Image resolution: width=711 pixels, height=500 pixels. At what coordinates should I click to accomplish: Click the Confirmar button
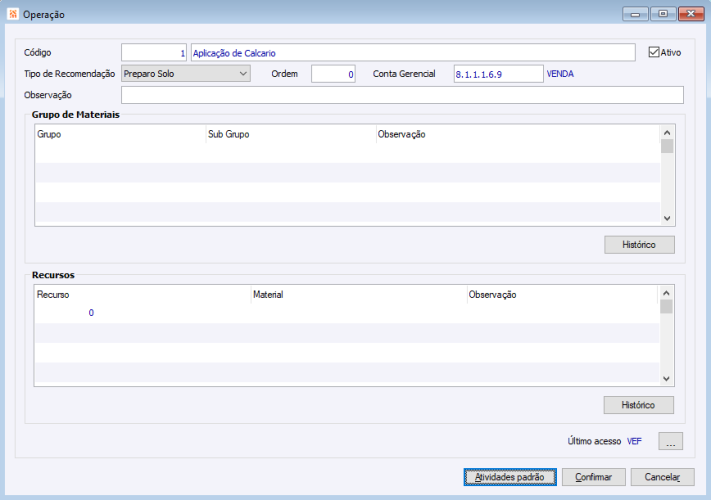tap(594, 477)
